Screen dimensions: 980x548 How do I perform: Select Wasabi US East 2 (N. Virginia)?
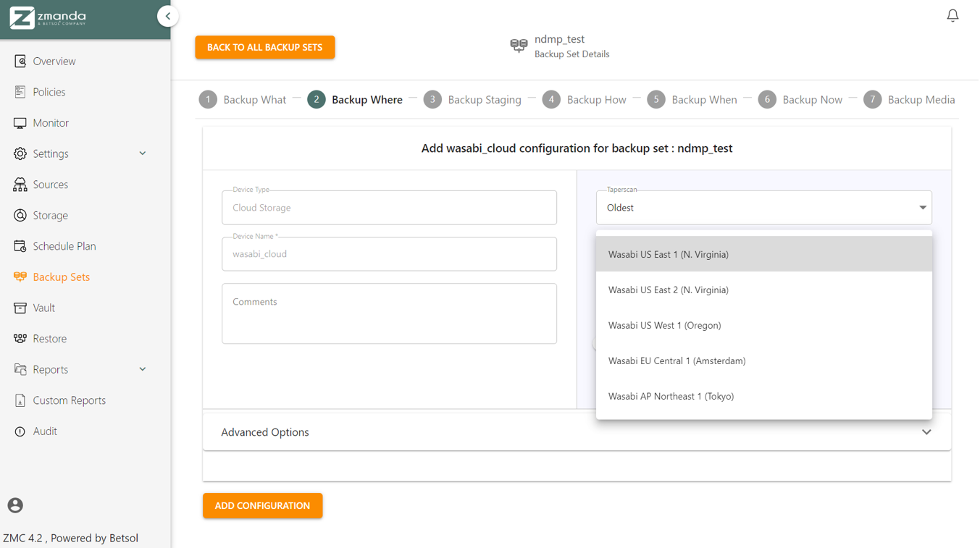763,290
